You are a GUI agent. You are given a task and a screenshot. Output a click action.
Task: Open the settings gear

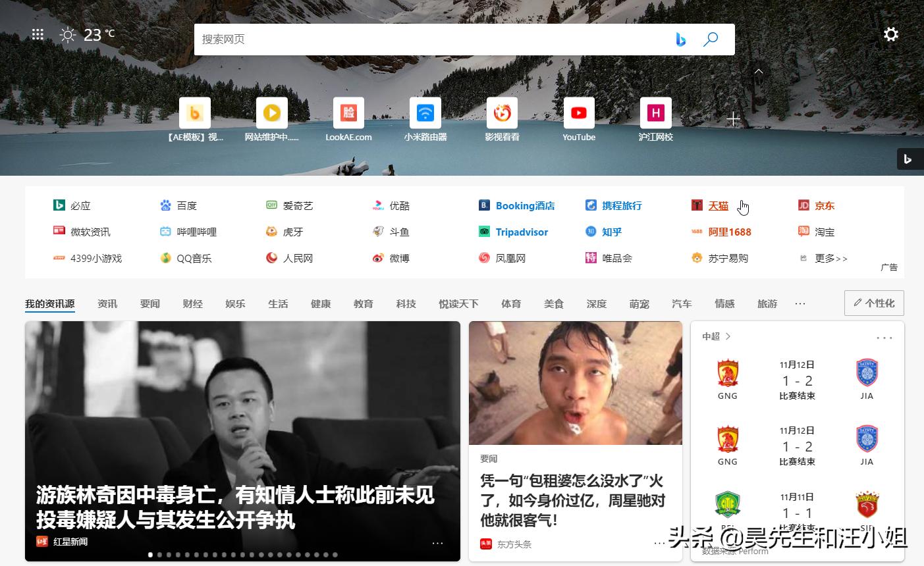coord(891,34)
